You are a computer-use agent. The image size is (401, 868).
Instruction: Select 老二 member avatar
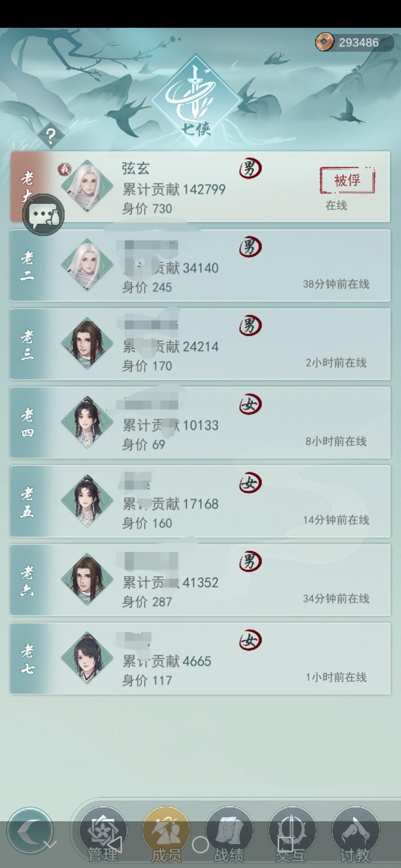click(x=87, y=265)
